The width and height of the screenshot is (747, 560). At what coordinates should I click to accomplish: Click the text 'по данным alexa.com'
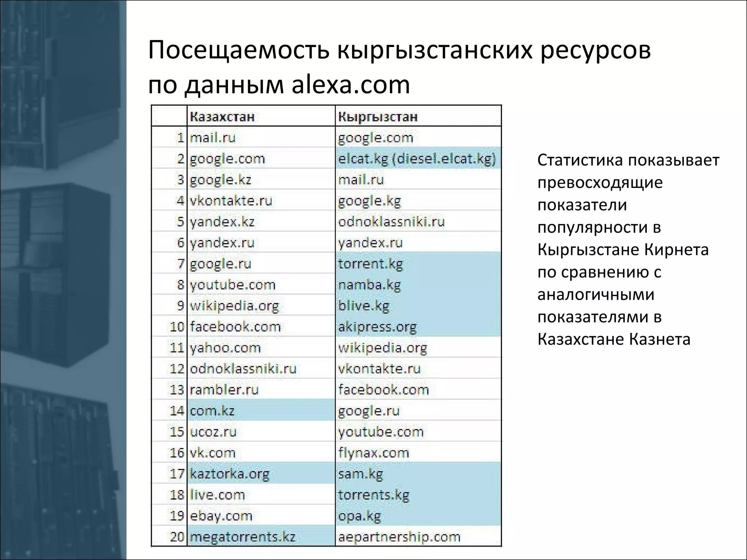279,85
